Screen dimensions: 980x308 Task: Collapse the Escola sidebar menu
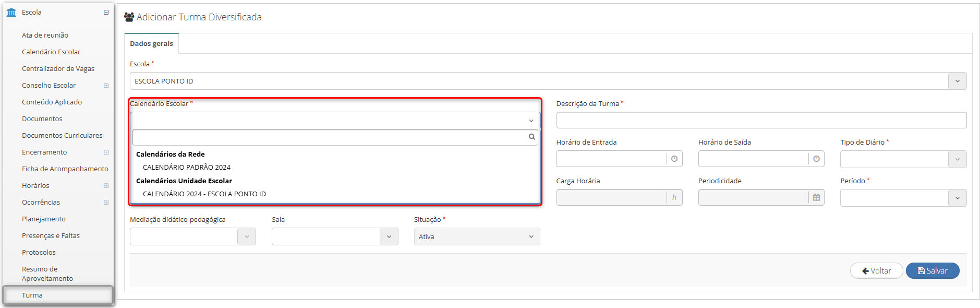pos(106,12)
